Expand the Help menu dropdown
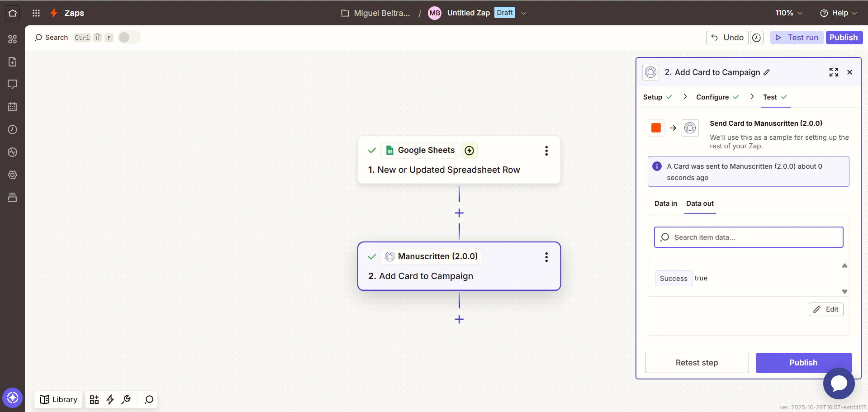The image size is (868, 412). pos(839,13)
